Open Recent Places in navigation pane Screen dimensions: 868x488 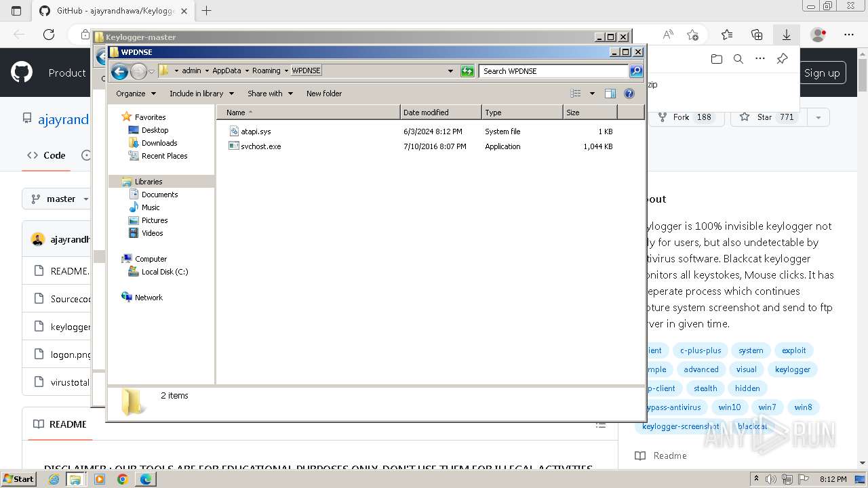[164, 156]
